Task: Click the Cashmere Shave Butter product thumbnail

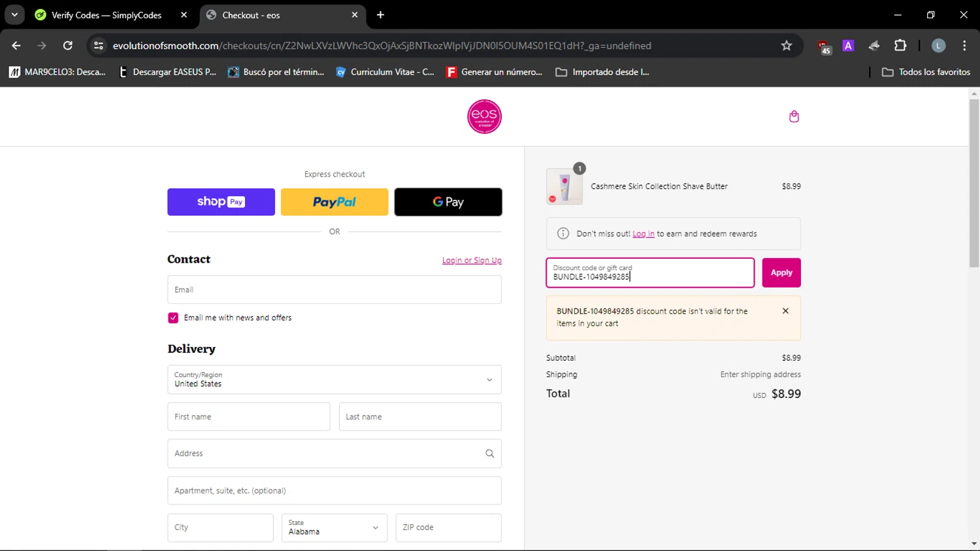Action: click(x=564, y=186)
